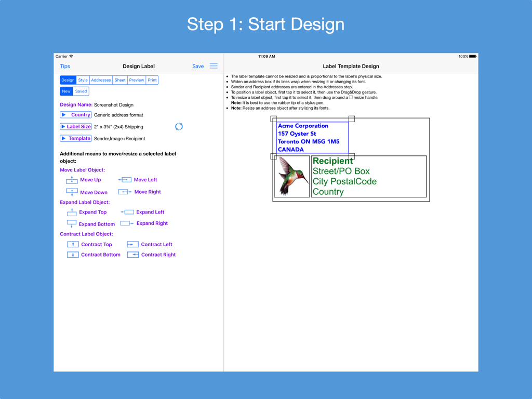Screen dimensions: 532x399
Task: Save the current label design
Action: [198, 66]
